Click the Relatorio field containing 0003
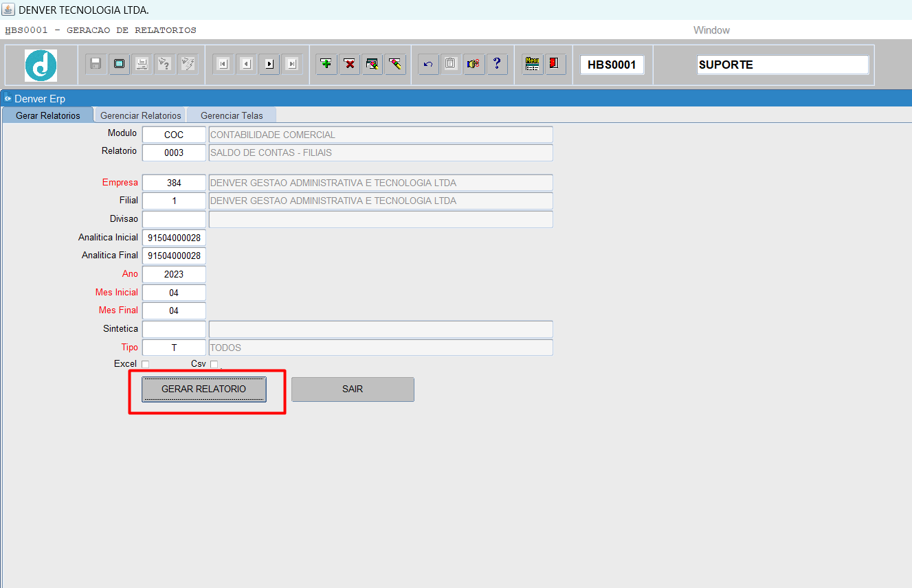Viewport: 912px width, 588px height. pos(174,152)
